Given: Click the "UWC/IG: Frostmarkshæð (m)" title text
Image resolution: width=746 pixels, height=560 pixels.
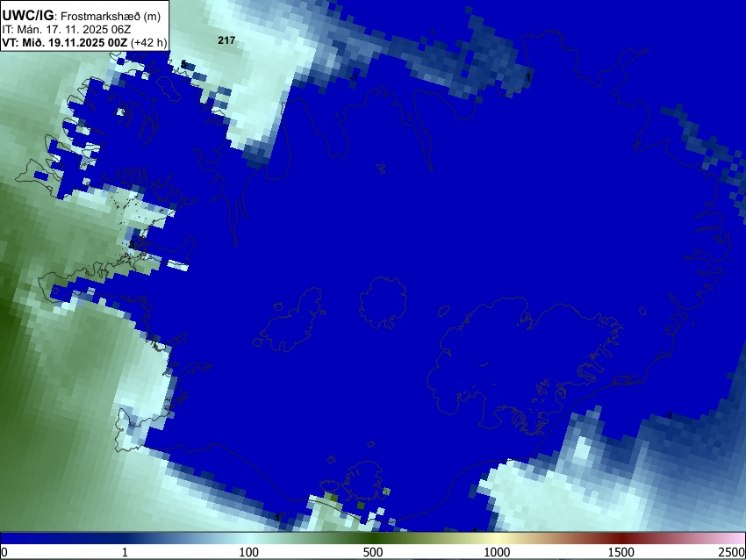Looking at the screenshot, I should 82,16.
